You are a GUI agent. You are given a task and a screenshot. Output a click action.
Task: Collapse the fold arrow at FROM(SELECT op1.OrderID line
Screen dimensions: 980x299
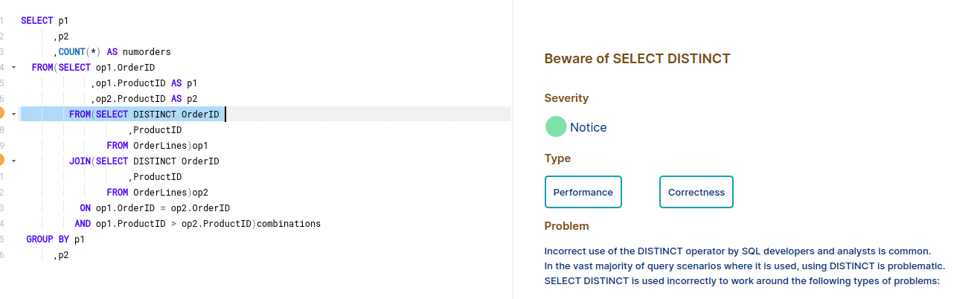(x=13, y=68)
